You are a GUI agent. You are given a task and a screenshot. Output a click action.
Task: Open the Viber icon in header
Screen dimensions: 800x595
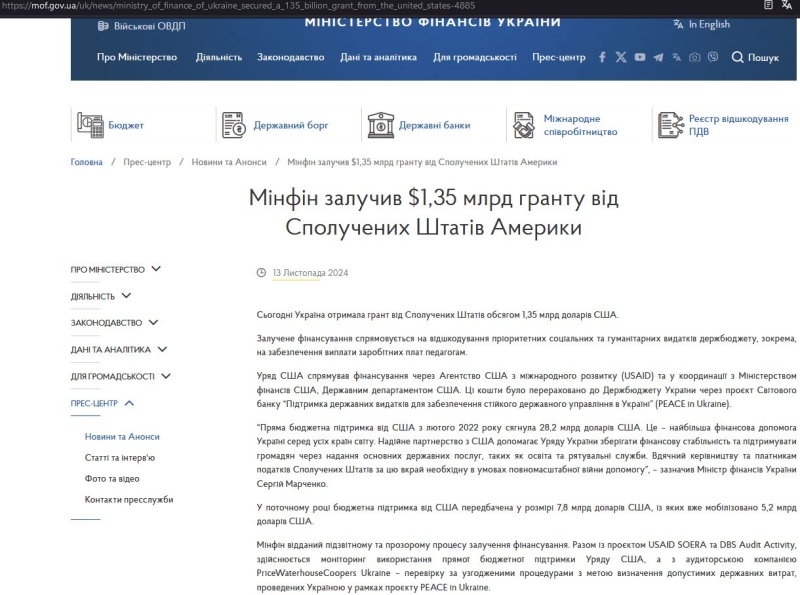(x=712, y=58)
